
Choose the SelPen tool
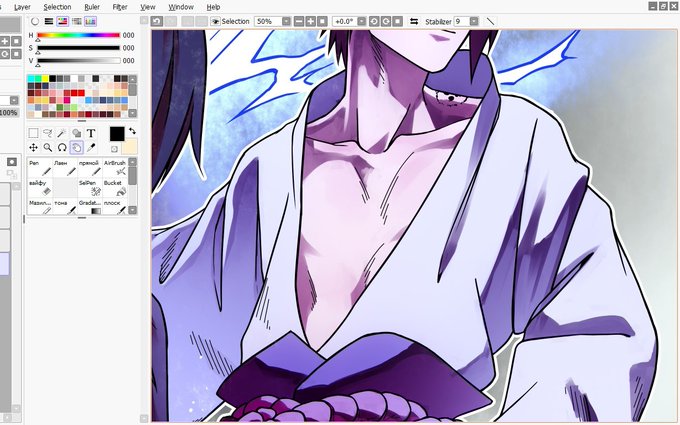90,188
